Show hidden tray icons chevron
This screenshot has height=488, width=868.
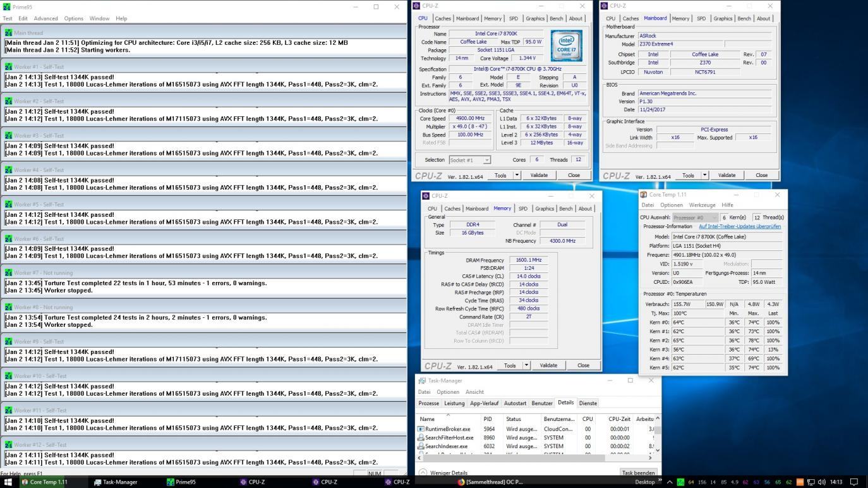(x=670, y=482)
